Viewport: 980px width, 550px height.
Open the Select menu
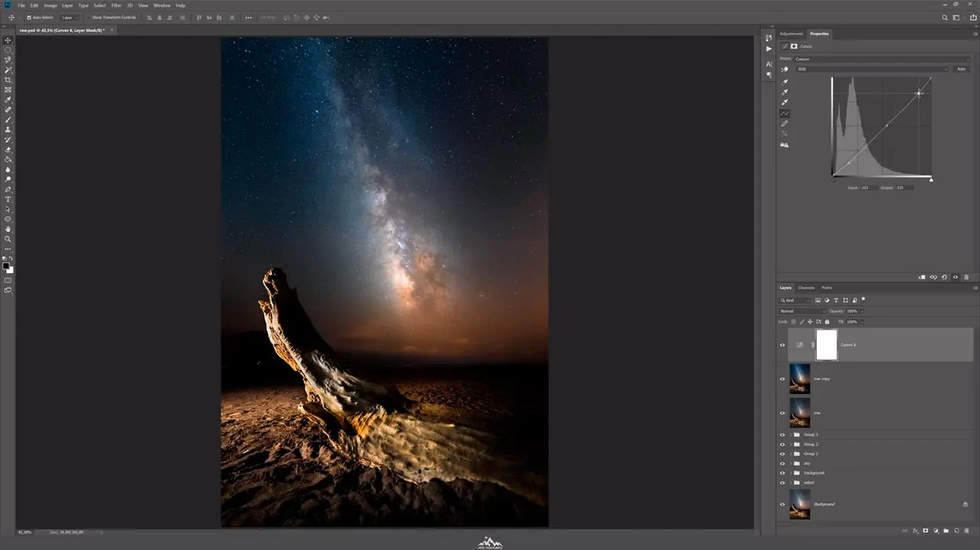[x=100, y=5]
